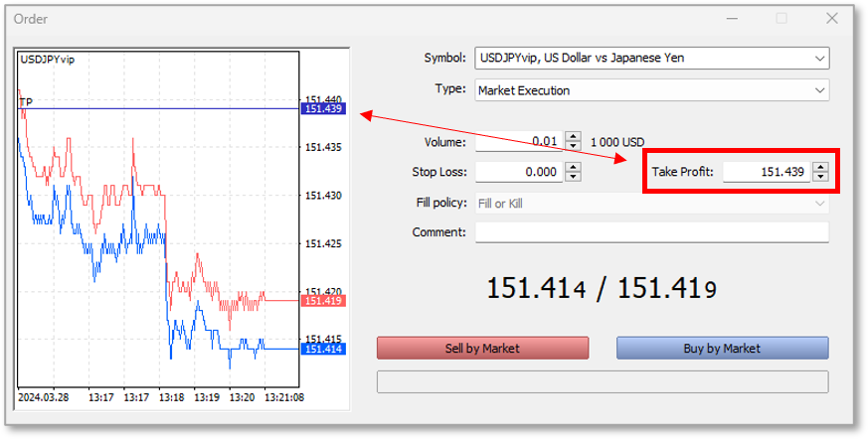Click the 151.414 / 151.419 quote display

point(602,289)
